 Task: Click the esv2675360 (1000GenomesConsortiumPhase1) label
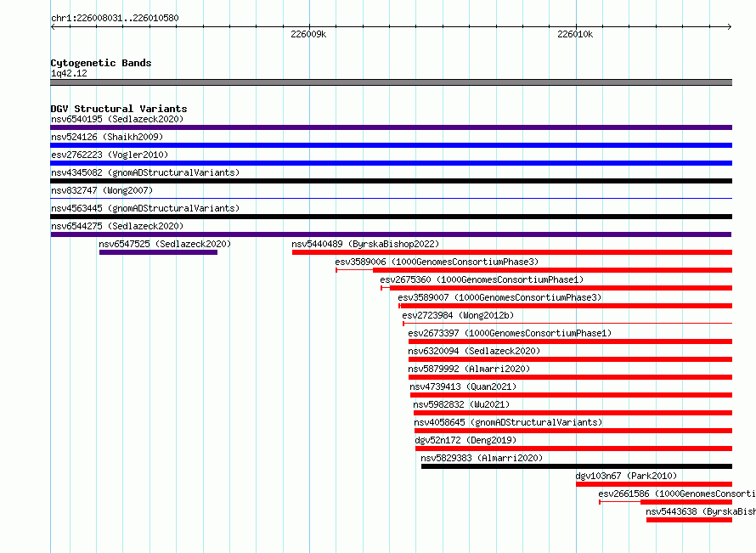click(482, 279)
